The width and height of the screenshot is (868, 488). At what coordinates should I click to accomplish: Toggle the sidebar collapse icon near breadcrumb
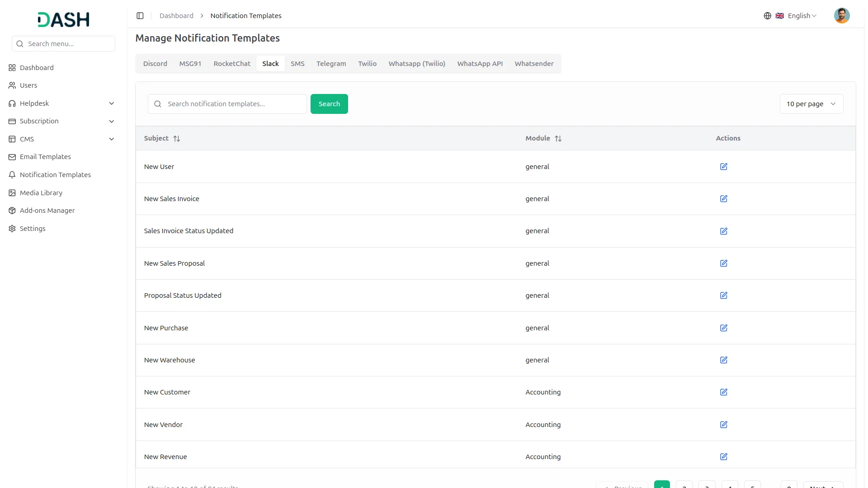140,15
